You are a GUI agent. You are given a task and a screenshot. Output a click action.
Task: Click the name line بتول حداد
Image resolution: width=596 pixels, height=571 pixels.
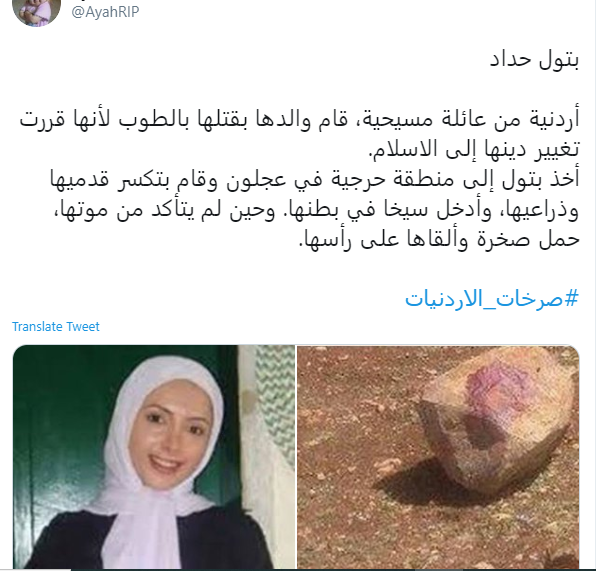tap(534, 60)
